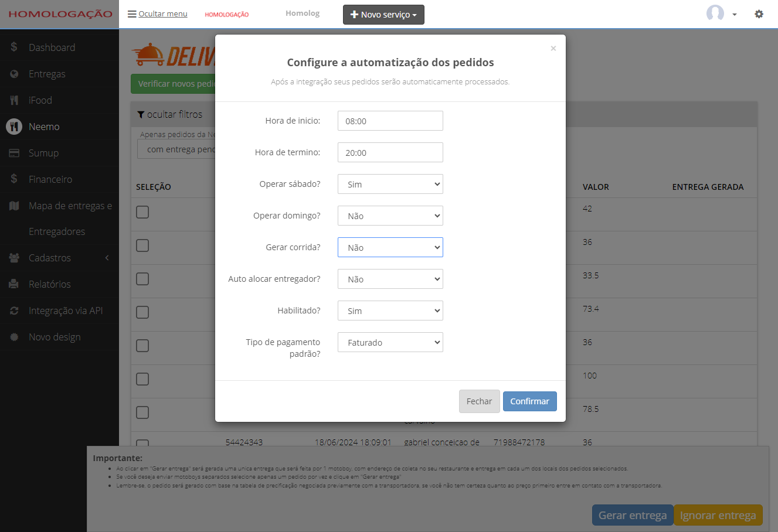Screen dimensions: 778x532
Task: Click the Relatórios printer icon
Action: tap(14, 284)
